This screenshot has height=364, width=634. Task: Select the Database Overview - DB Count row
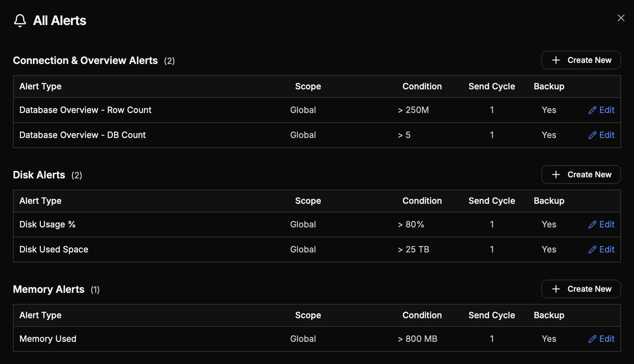click(82, 135)
